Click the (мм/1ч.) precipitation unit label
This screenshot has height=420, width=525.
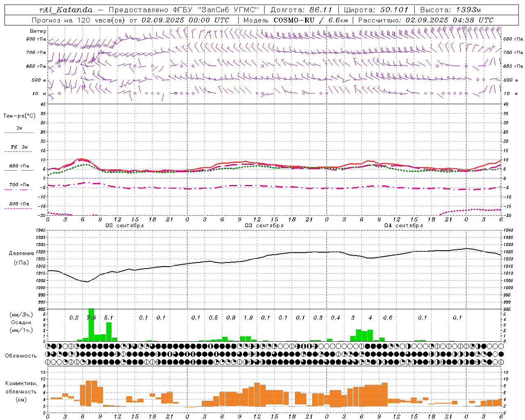tap(21, 330)
